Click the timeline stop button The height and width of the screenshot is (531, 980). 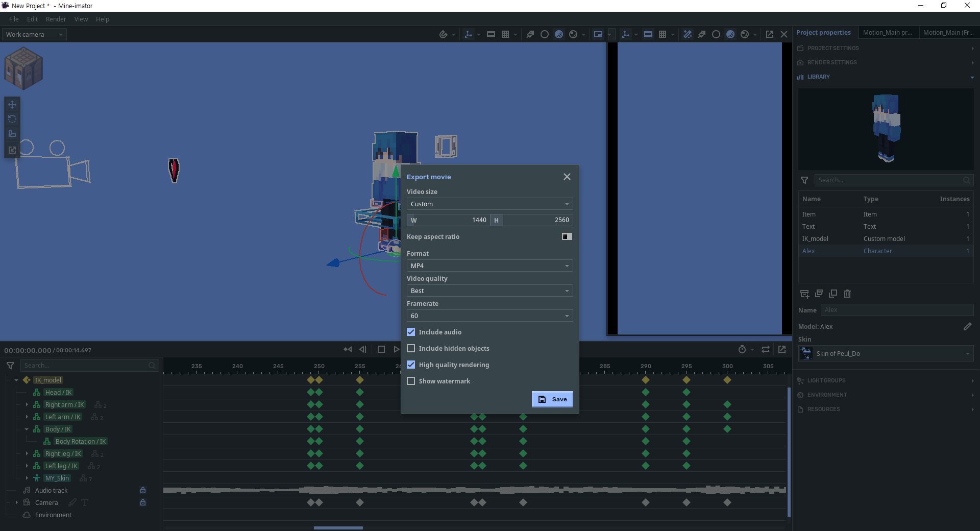(x=381, y=349)
